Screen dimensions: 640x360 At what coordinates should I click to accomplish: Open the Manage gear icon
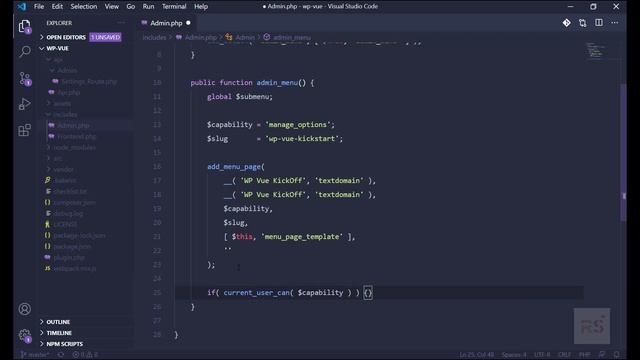(x=24, y=336)
